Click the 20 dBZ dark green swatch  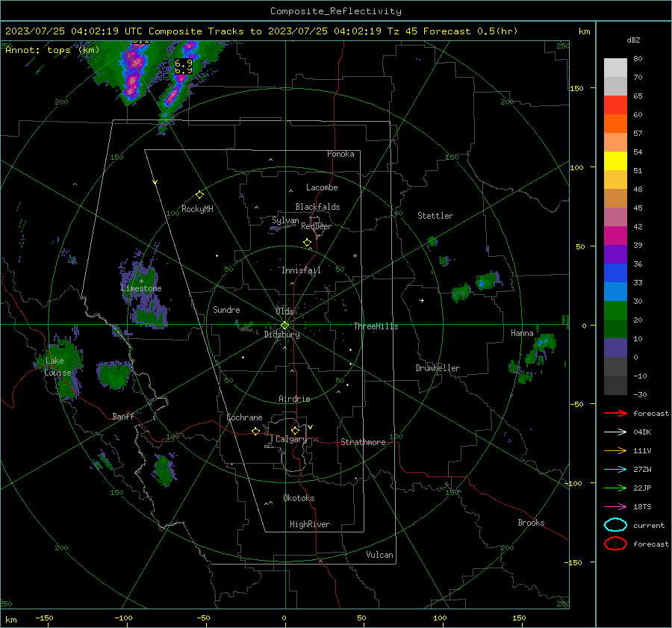click(x=615, y=329)
